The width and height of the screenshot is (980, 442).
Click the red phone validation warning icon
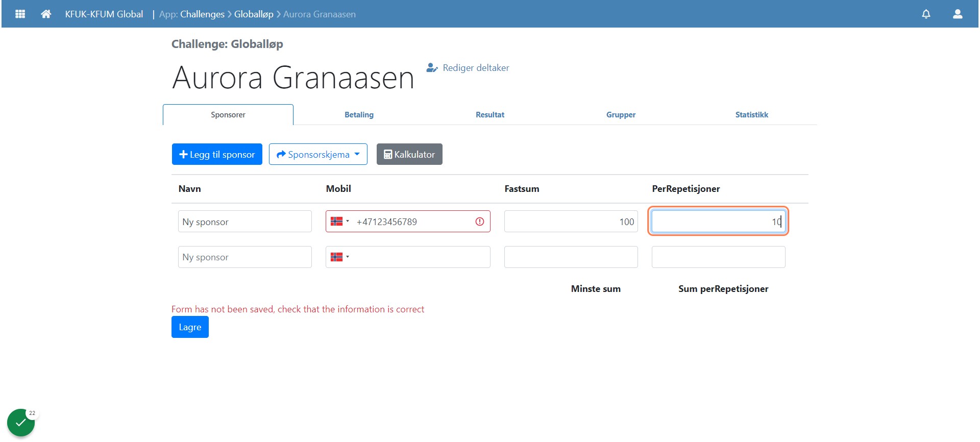click(480, 222)
